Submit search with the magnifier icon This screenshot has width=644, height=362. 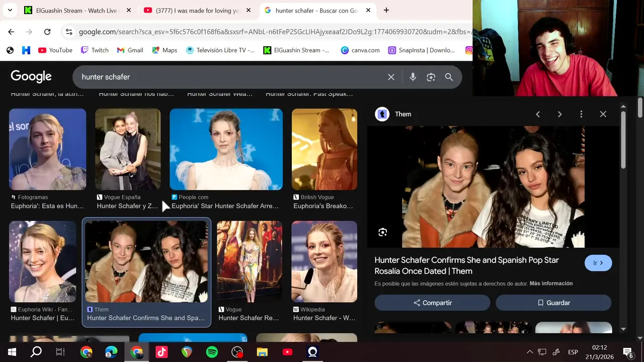pyautogui.click(x=449, y=77)
